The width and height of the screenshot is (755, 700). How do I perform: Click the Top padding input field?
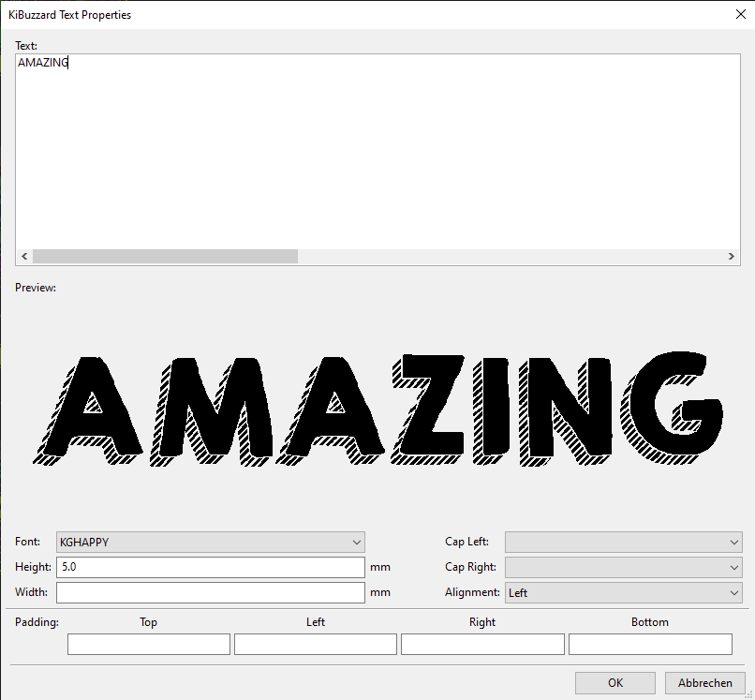[x=148, y=644]
